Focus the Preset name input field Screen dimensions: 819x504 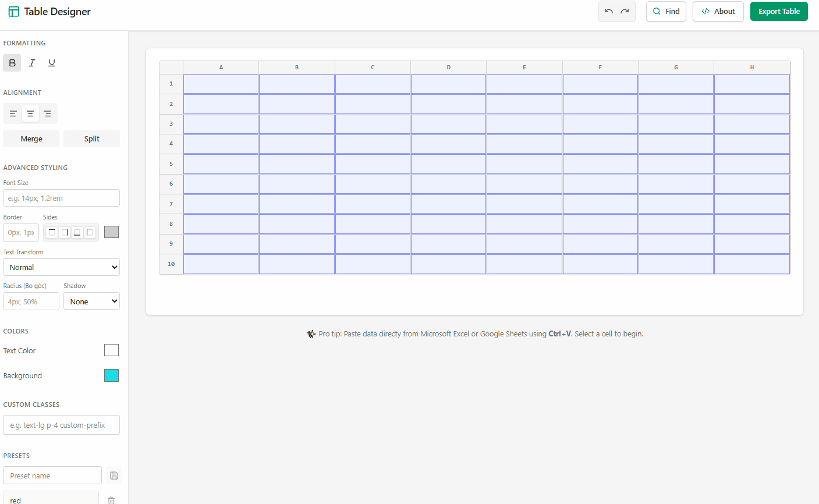52,475
